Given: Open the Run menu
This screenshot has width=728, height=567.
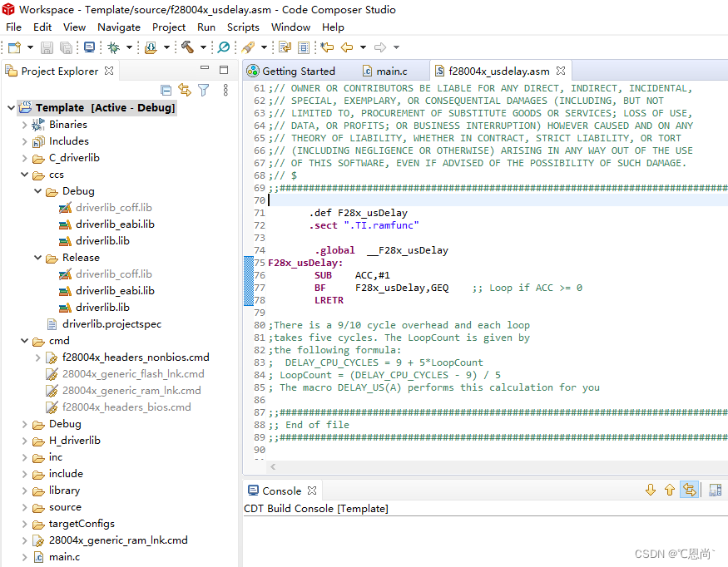Looking at the screenshot, I should [206, 27].
